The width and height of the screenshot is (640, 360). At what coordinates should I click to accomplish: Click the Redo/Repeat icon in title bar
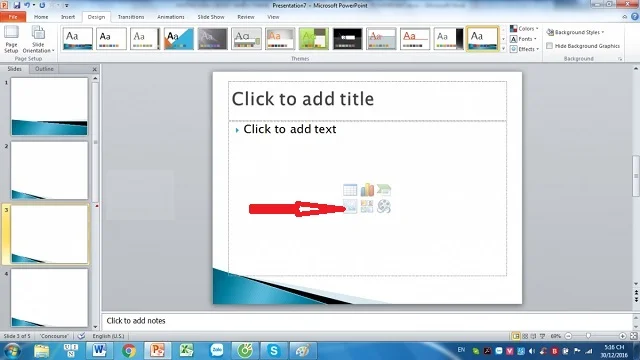tap(42, 5)
